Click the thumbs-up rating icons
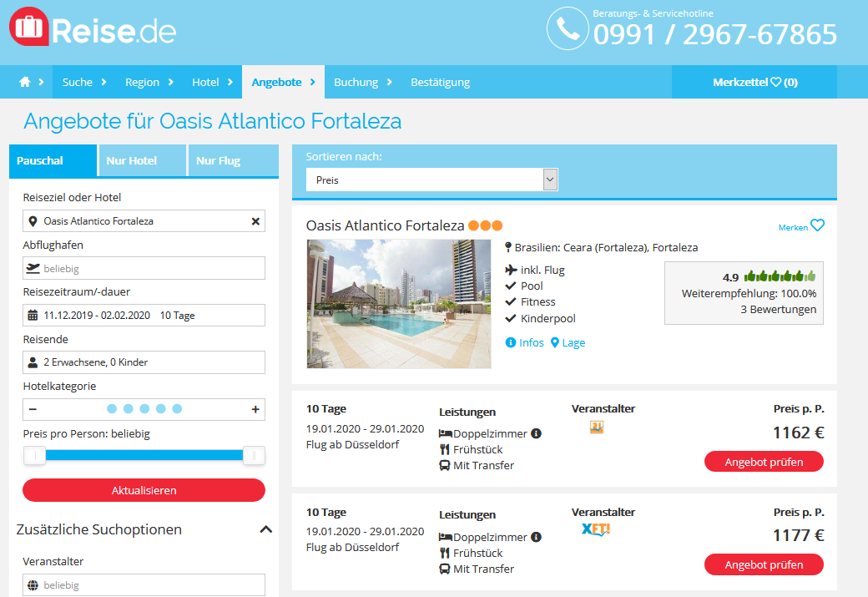Image resolution: width=868 pixels, height=597 pixels. point(780,276)
